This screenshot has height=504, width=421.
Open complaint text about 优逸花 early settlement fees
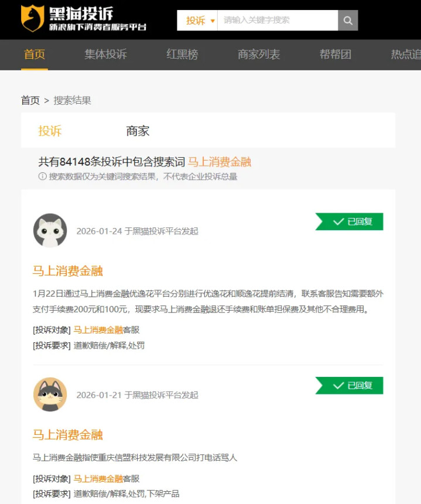pos(208,301)
